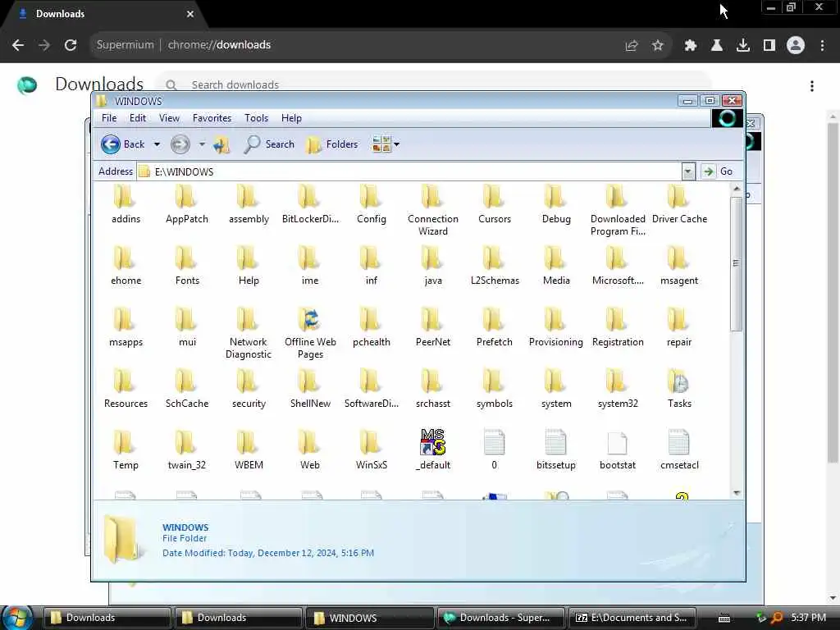Click the taskbar clock 5:37 PM
Screen dimensions: 840x630
tap(808, 618)
